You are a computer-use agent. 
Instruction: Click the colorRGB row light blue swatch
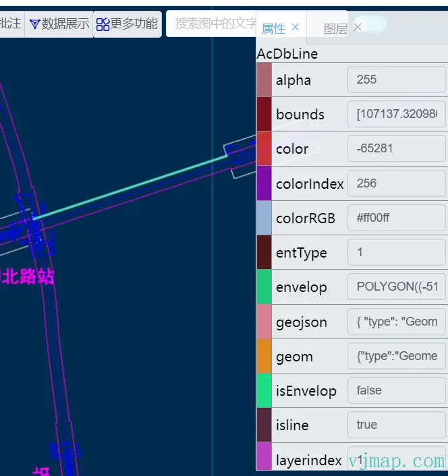pos(264,218)
